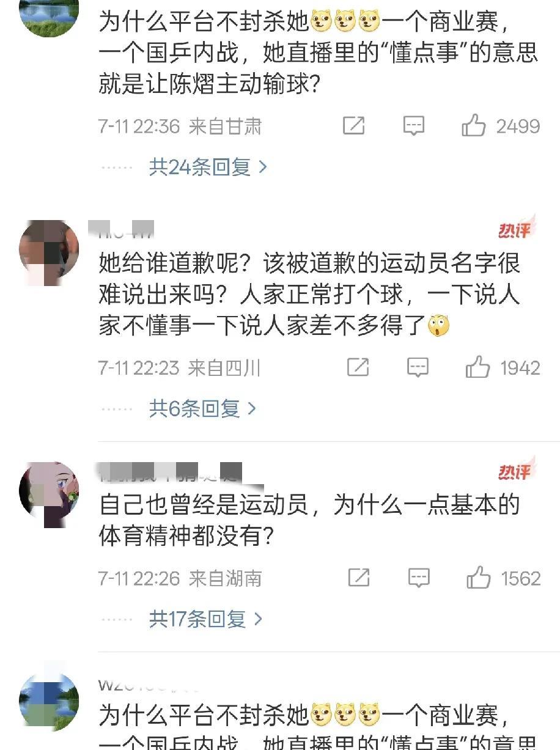
Task: Like the Gansu comment with 2499 likes
Action: point(474,126)
